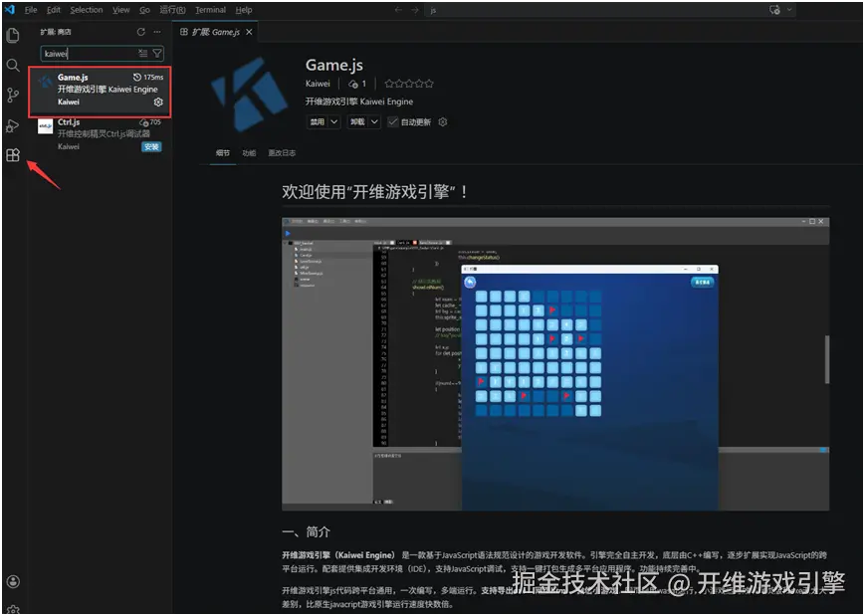The image size is (865, 616).
Task: Open the View menu
Action: (120, 10)
